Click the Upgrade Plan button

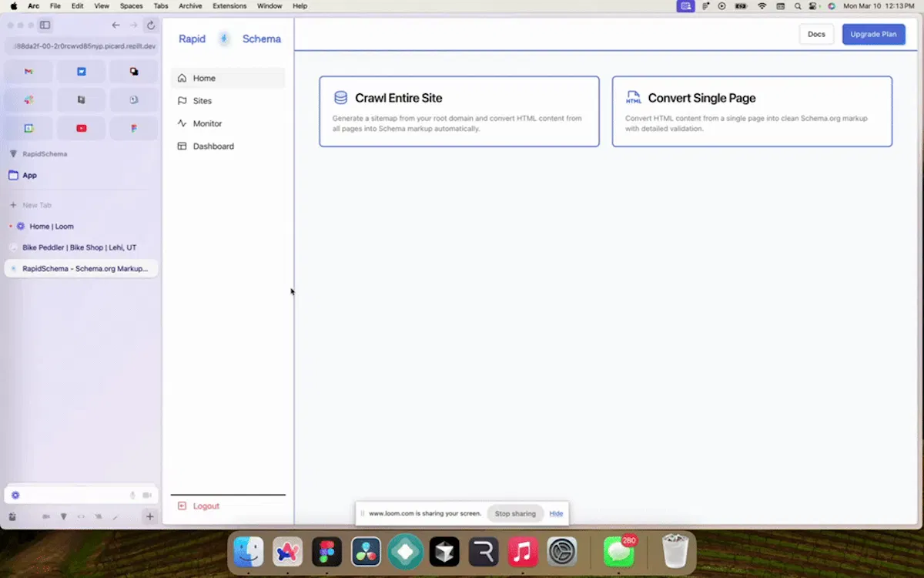tap(873, 34)
